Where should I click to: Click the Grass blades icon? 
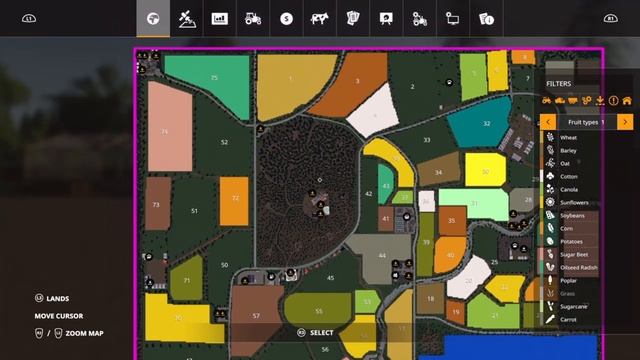(x=550, y=293)
